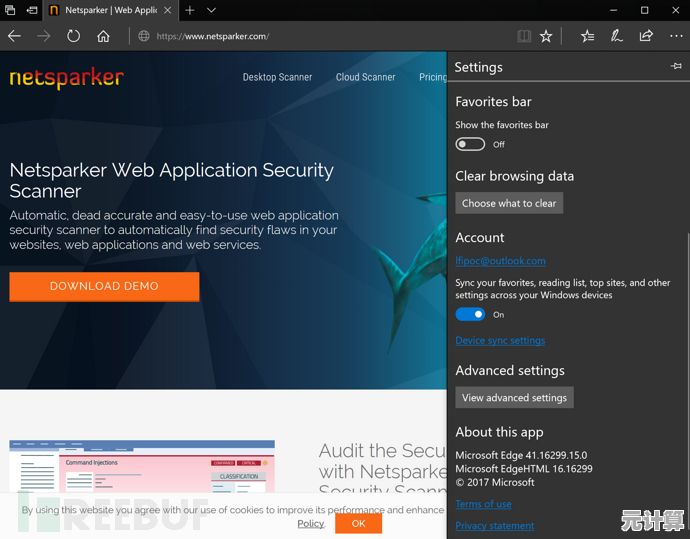The width and height of the screenshot is (690, 539).
Task: Click the Netsparker Web Application Security Scanner heading
Action: tap(172, 180)
